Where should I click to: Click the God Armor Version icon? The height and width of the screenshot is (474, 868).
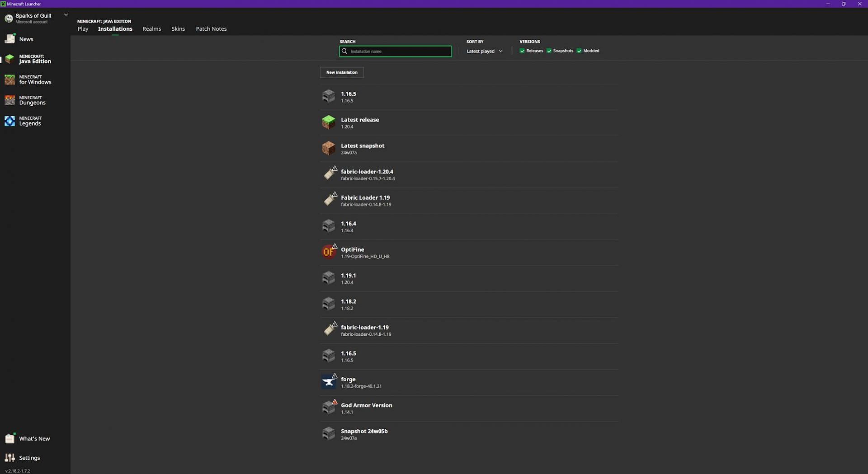(x=329, y=408)
